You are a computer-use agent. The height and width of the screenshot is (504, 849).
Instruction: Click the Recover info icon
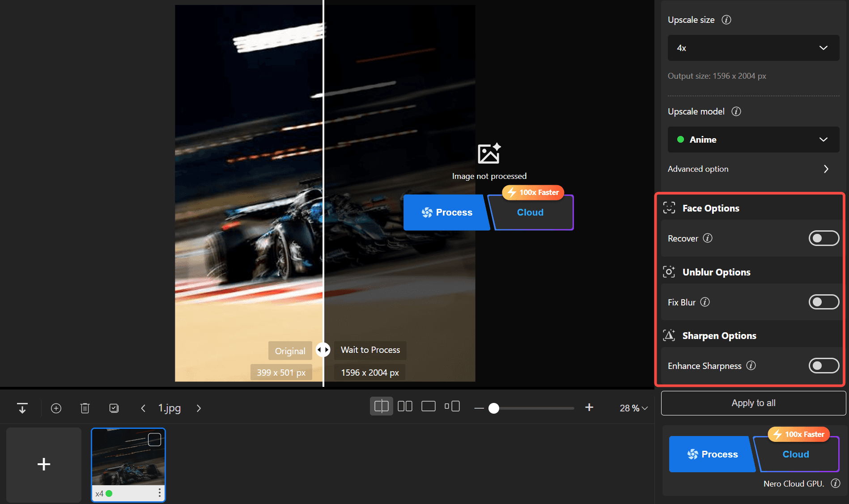point(708,238)
